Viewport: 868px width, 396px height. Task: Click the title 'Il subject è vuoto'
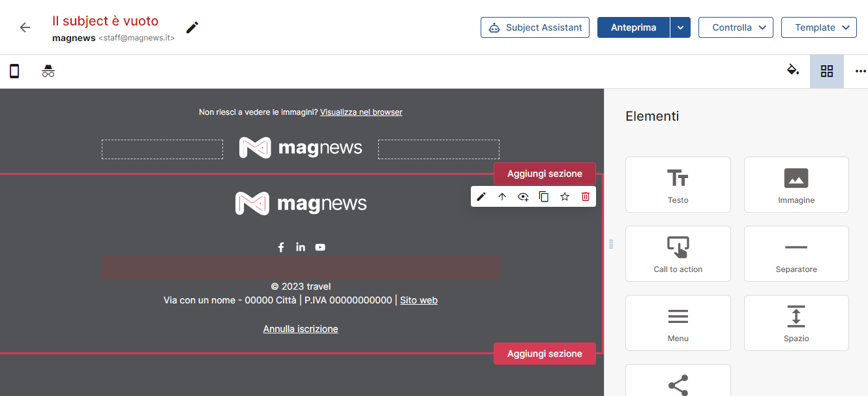[106, 21]
